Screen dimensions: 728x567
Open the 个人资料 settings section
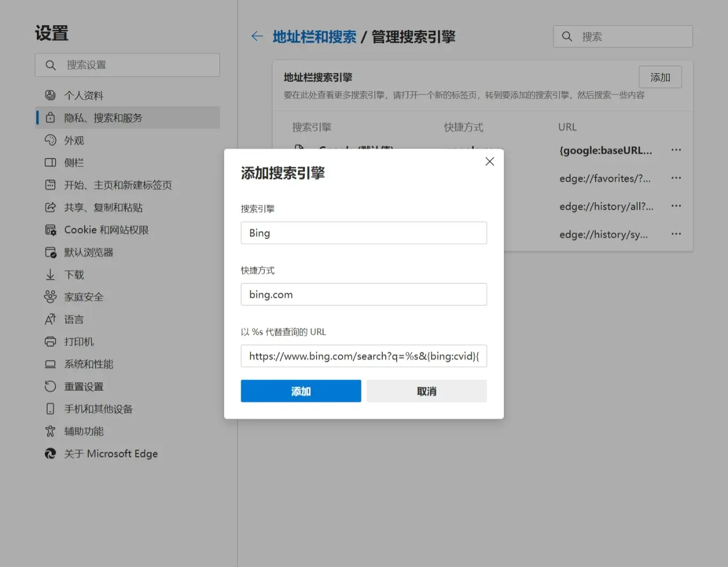click(x=128, y=95)
